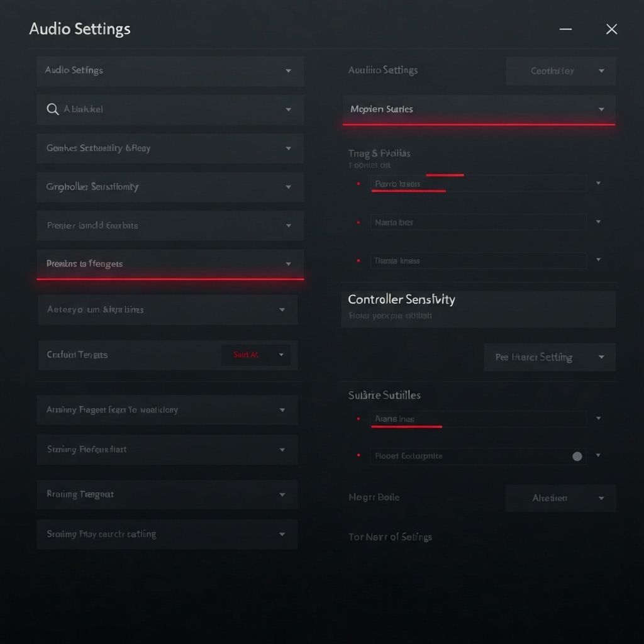Click the caret on the Controller Sensitivity row
Viewport: 644px width, 644px height.
(x=289, y=187)
